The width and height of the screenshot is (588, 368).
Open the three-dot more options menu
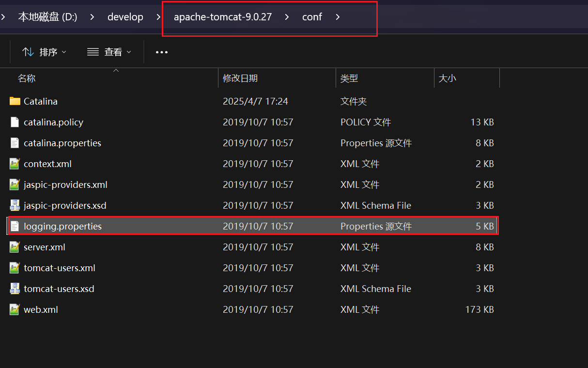point(162,52)
